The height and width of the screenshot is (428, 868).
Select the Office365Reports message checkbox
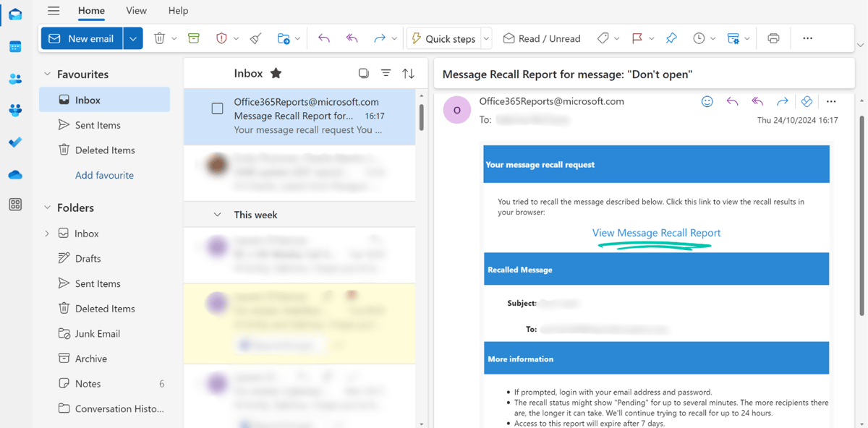pos(217,107)
